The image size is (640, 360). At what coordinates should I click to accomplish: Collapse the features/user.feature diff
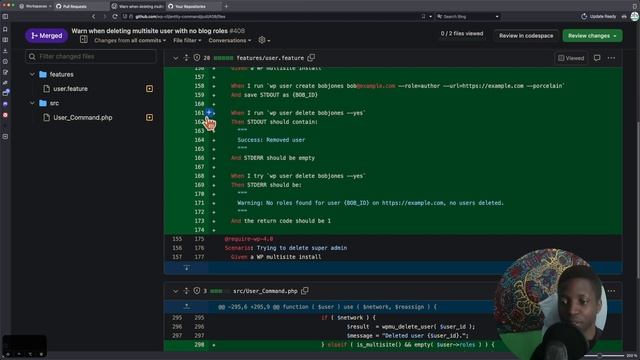click(176, 58)
